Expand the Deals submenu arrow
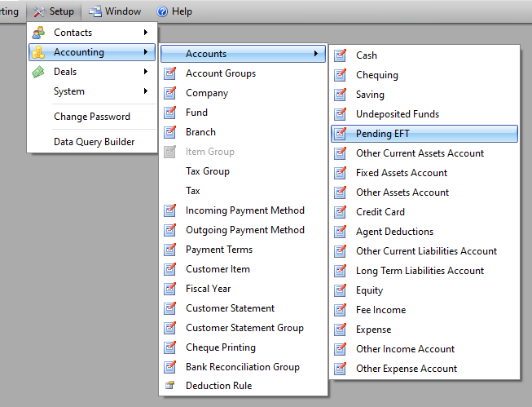This screenshot has width=532, height=407. coord(146,71)
